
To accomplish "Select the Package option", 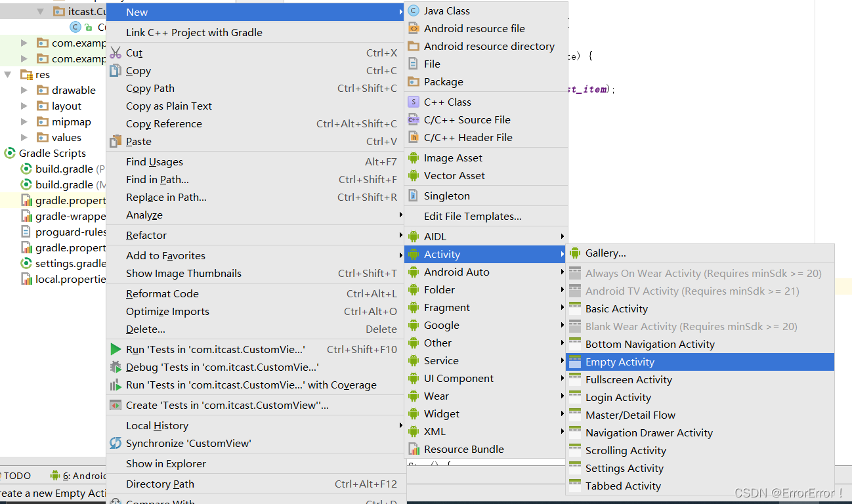I will pos(485,81).
